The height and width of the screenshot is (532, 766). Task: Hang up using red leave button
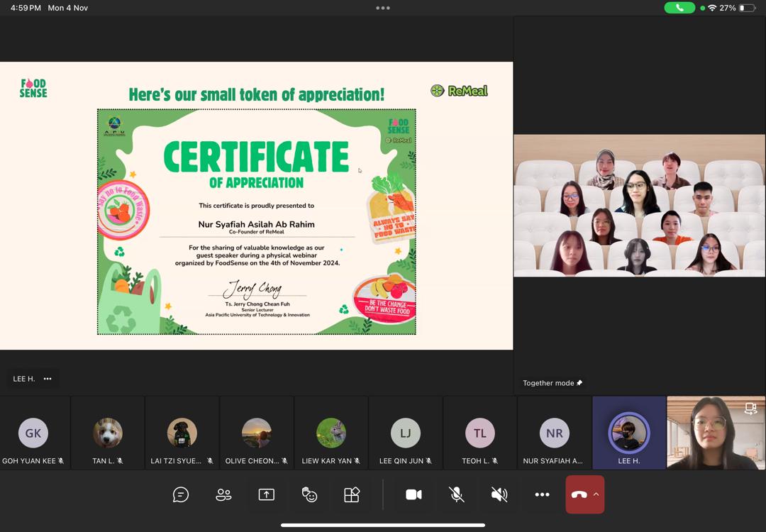[x=579, y=494]
